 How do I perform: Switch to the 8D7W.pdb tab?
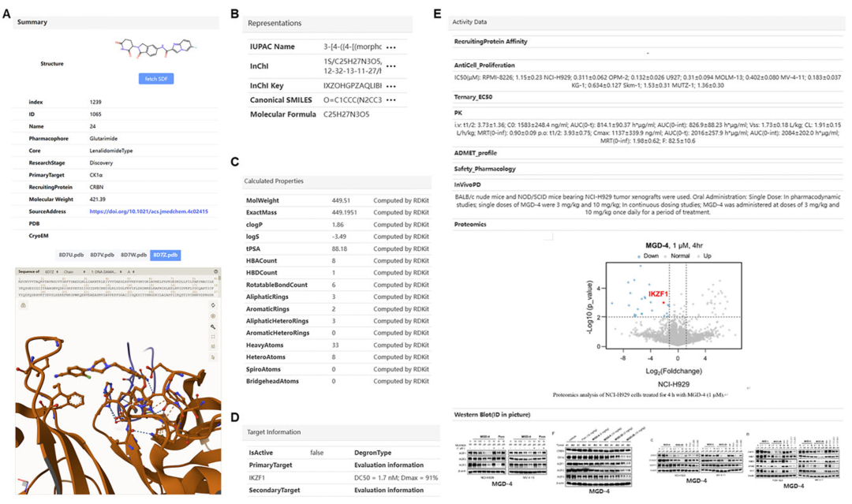coord(133,255)
